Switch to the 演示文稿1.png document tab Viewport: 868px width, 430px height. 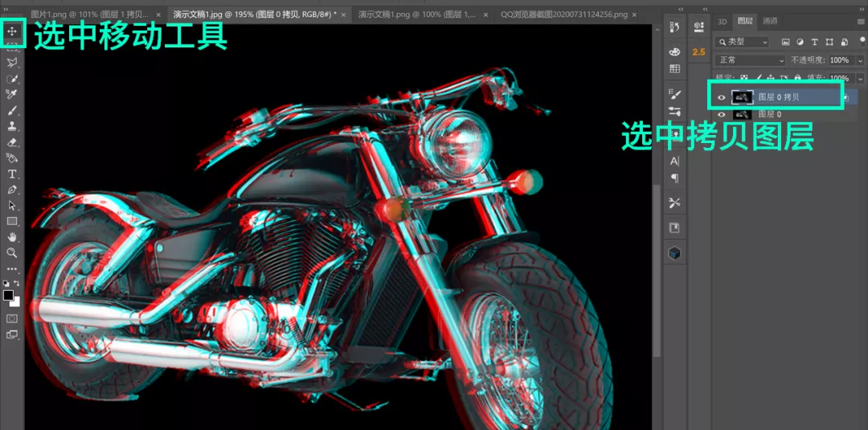click(x=417, y=15)
